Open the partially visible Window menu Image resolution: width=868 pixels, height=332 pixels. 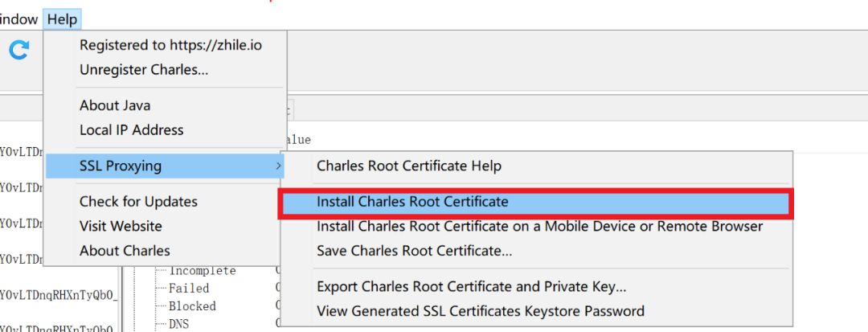click(18, 20)
